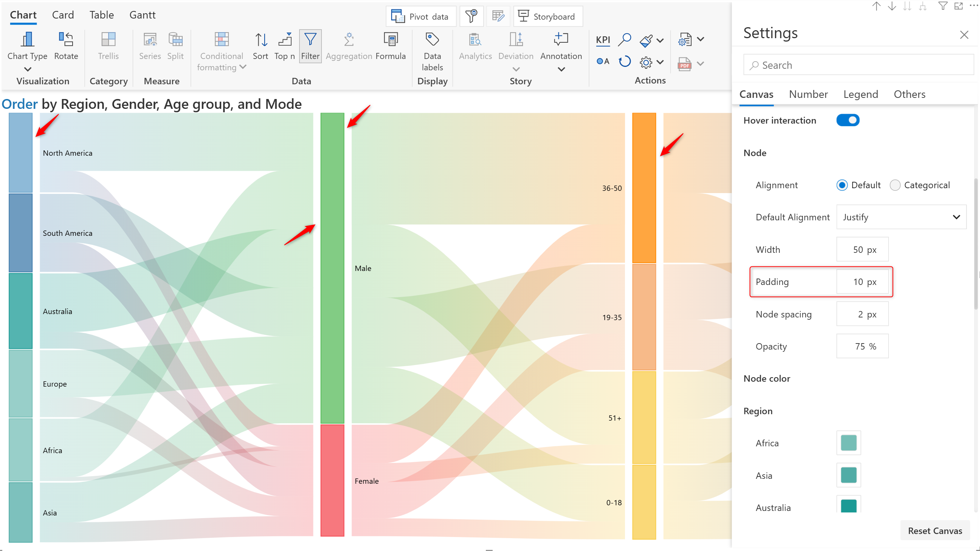The image size is (980, 551).
Task: Open the Africa region color swatch
Action: click(848, 443)
